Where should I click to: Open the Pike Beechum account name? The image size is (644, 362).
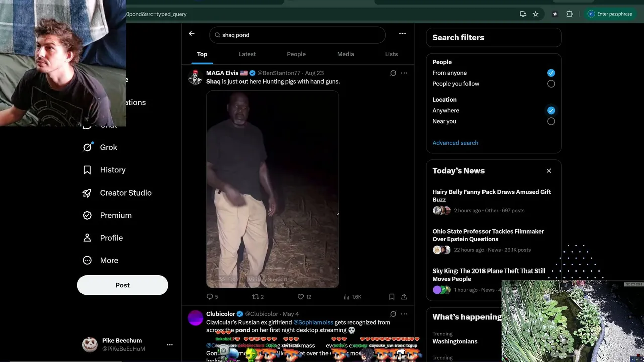122,341
